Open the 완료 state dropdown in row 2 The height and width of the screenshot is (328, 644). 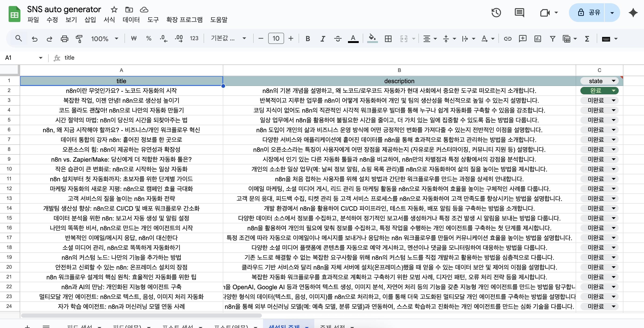[613, 91]
